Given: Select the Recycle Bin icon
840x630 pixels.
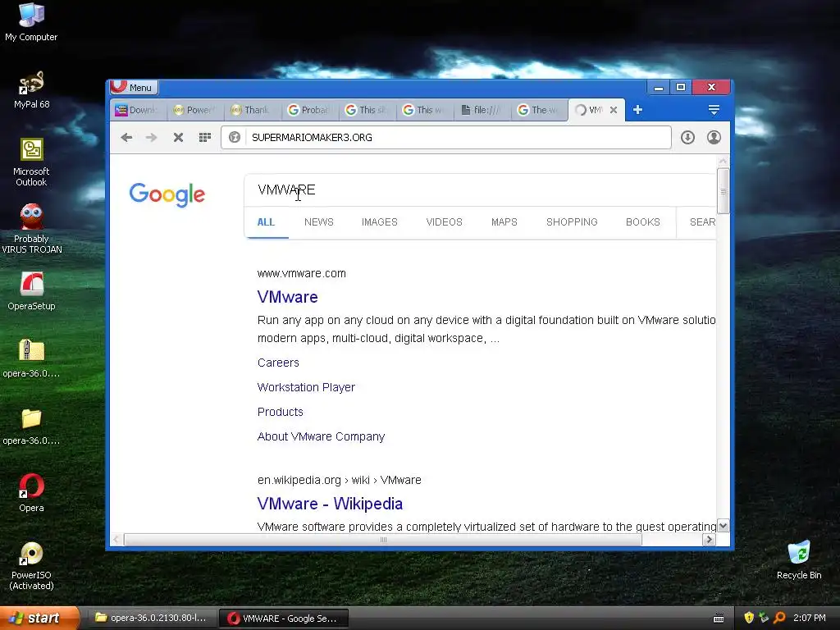Looking at the screenshot, I should (799, 560).
